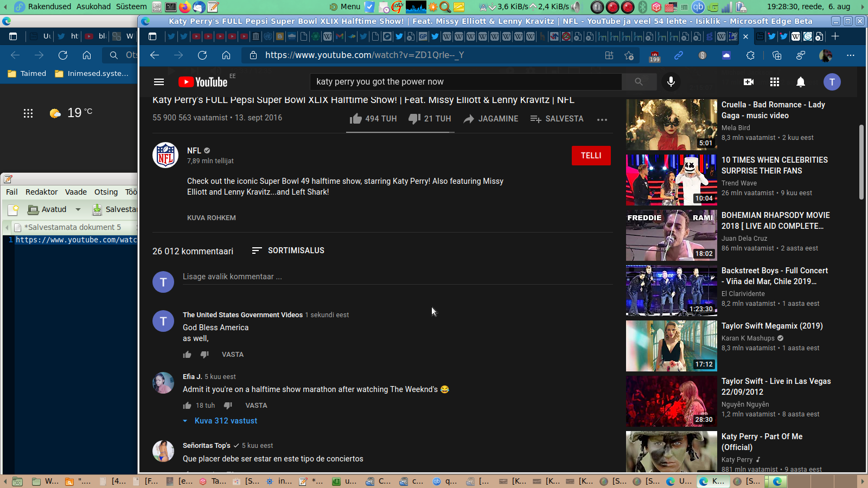
Task: Like Efia J.'s comment
Action: point(187,406)
